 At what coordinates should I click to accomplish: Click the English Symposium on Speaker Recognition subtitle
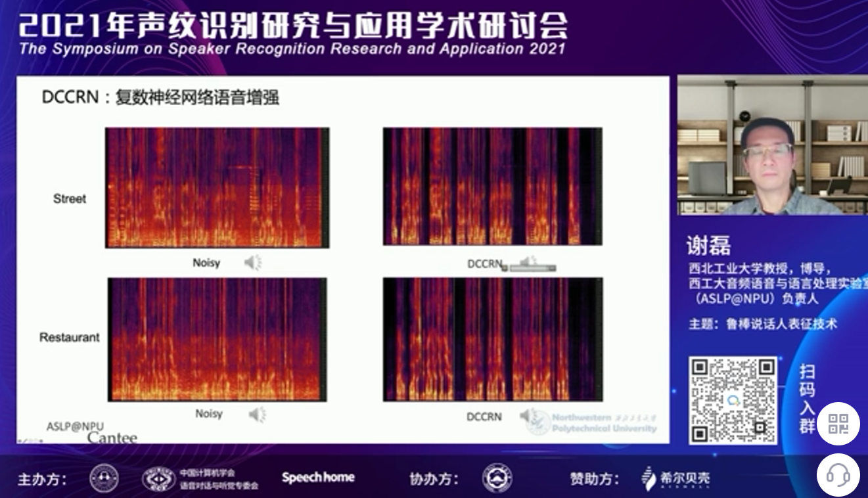(292, 49)
